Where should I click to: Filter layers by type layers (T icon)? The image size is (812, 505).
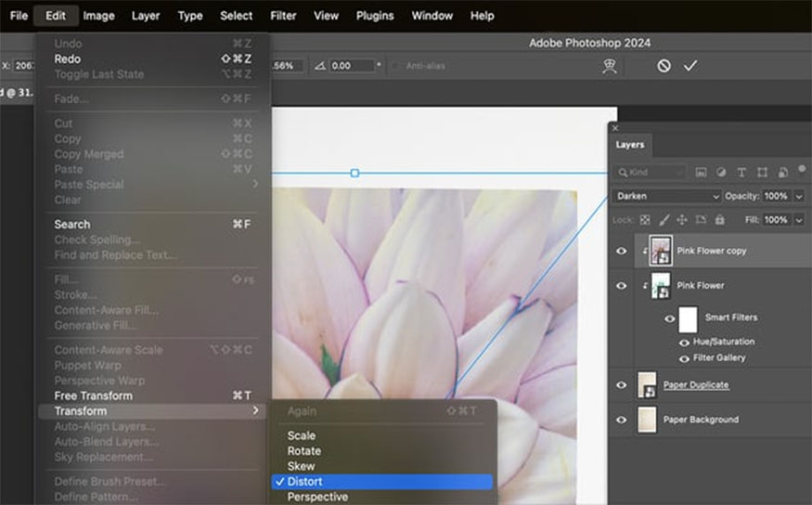(741, 173)
